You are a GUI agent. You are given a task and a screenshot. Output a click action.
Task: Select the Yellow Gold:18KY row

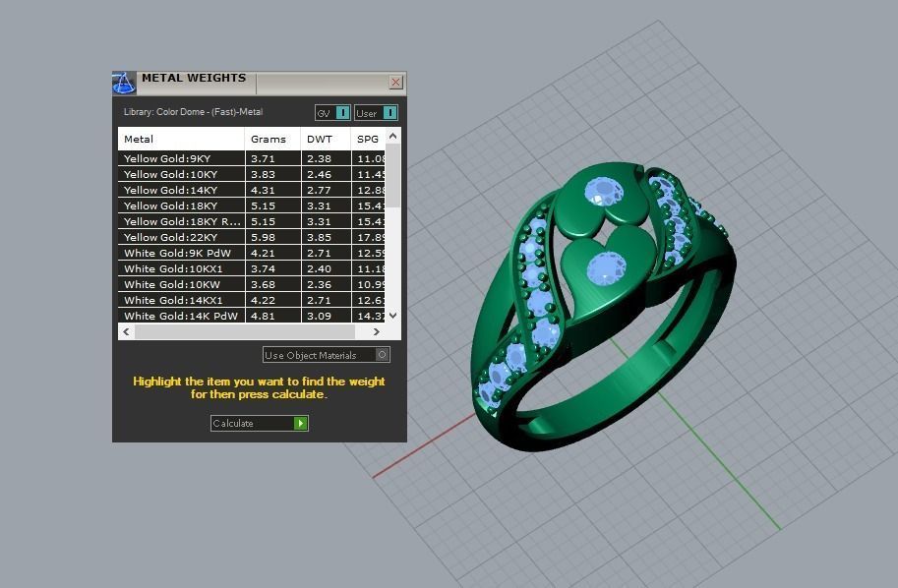pos(252,206)
